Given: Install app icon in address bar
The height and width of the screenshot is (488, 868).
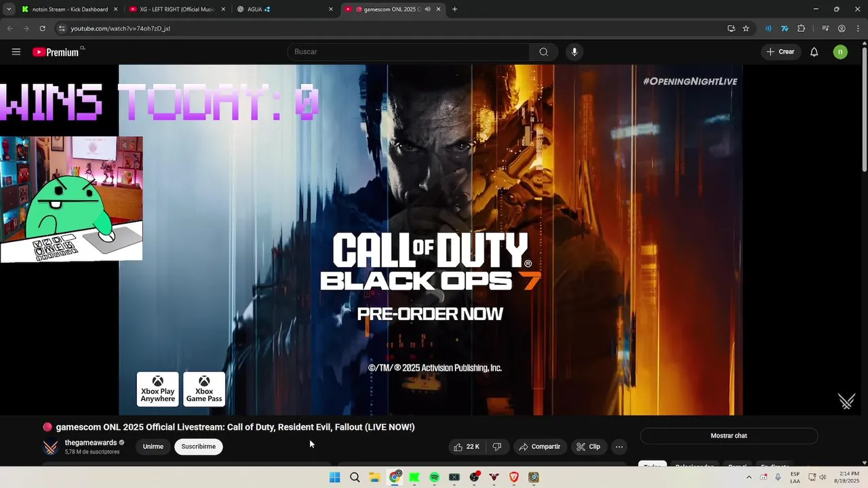Looking at the screenshot, I should [731, 28].
